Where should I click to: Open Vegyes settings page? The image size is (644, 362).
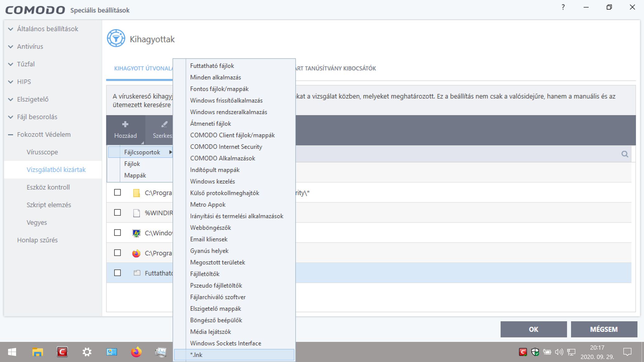pyautogui.click(x=37, y=222)
